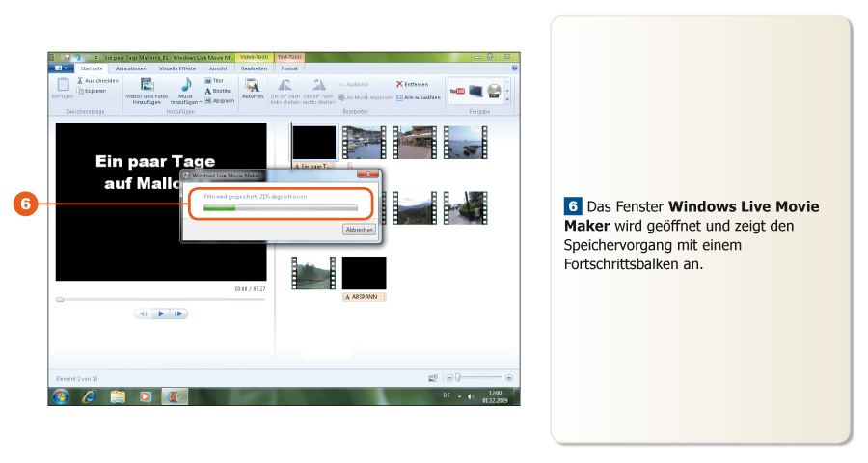868x463 pixels.
Task: Click the YouTube publish icon
Action: [x=458, y=90]
